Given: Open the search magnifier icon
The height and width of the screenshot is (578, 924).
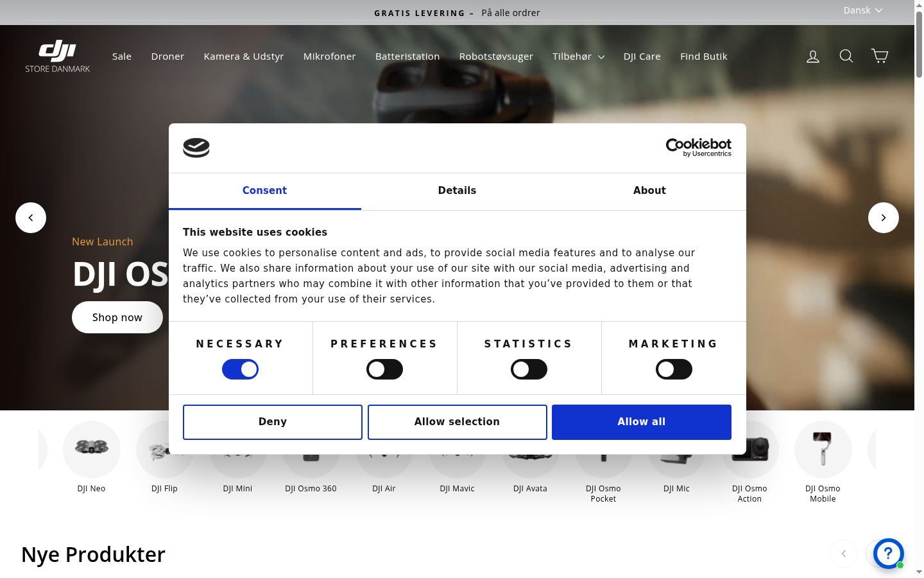Looking at the screenshot, I should [x=846, y=57].
